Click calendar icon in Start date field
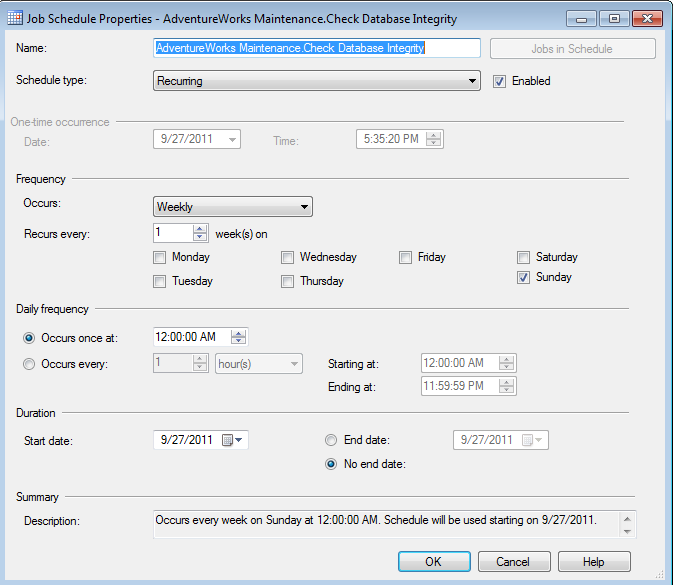The width and height of the screenshot is (673, 585). pos(227,440)
